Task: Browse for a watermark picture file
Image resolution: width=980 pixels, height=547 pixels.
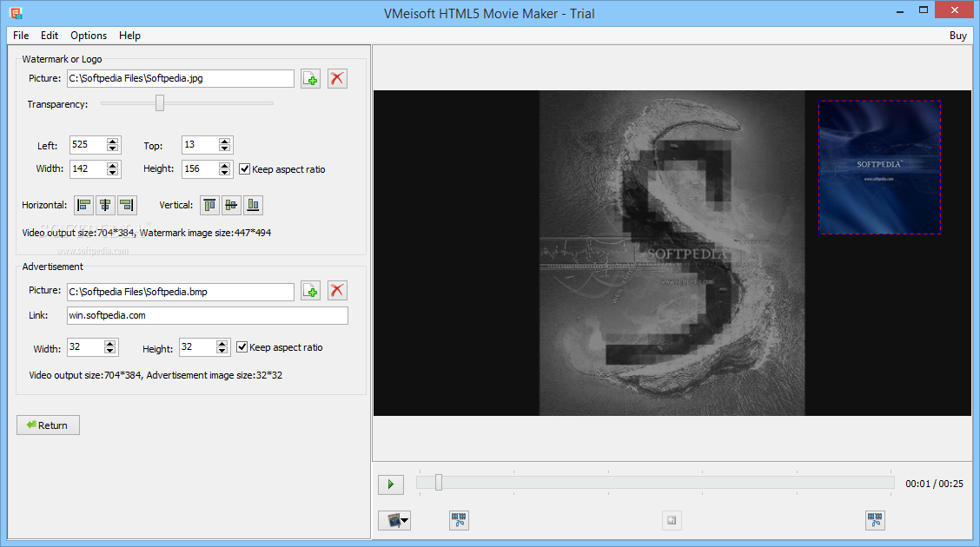Action: [311, 79]
